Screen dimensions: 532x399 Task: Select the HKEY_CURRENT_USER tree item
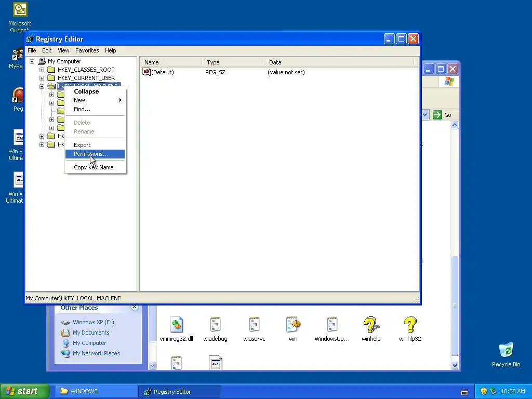(x=86, y=78)
